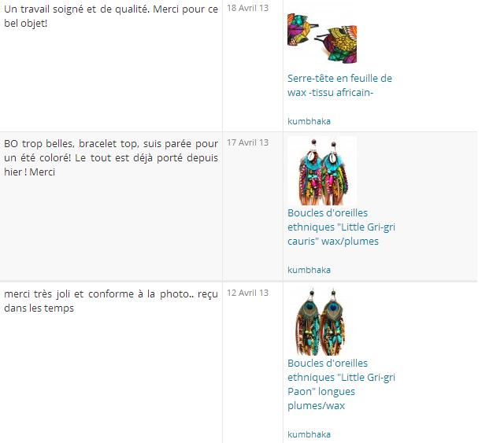Open the Little Gri-gri cauris earrings thumbnail
Viewport: 504px width, 443px height.
[x=322, y=171]
